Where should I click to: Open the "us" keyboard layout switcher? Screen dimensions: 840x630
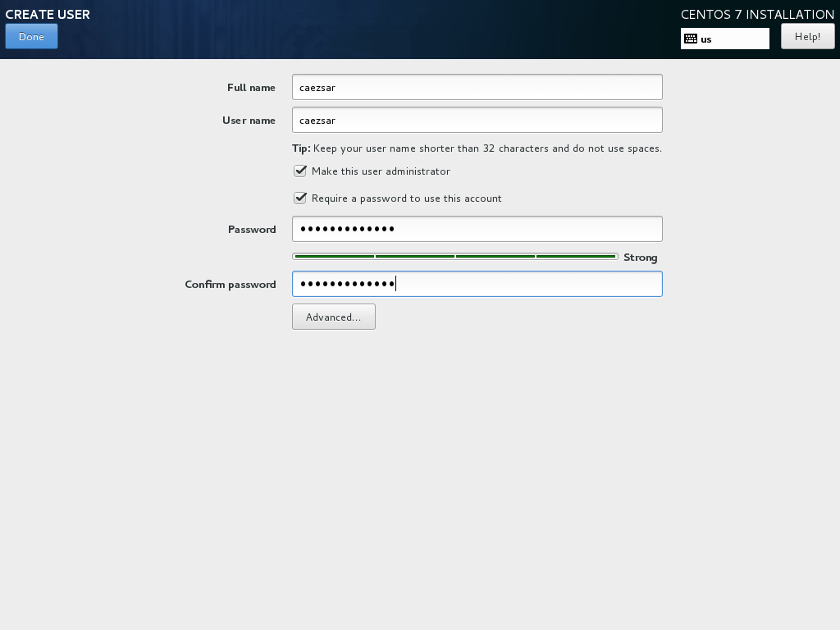(x=725, y=39)
